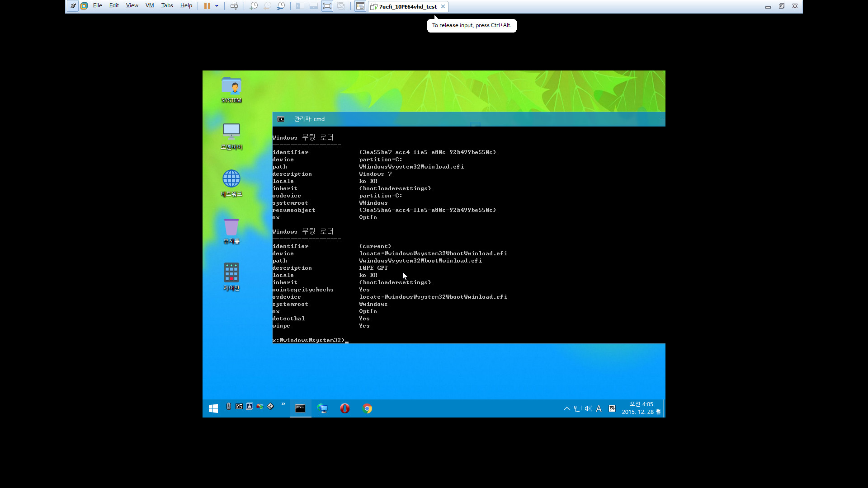Open the Windows Start button
Screen dimensions: 868x488
pyautogui.click(x=213, y=408)
